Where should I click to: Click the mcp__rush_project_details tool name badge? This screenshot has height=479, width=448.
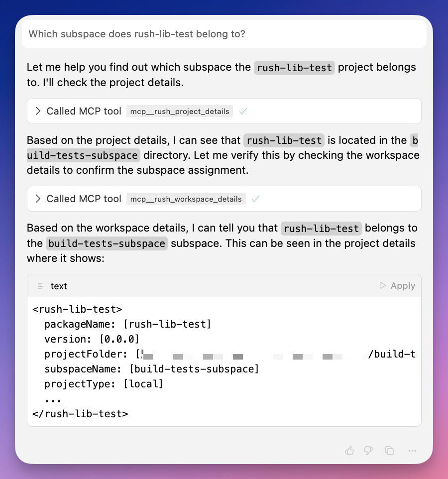[x=180, y=112]
